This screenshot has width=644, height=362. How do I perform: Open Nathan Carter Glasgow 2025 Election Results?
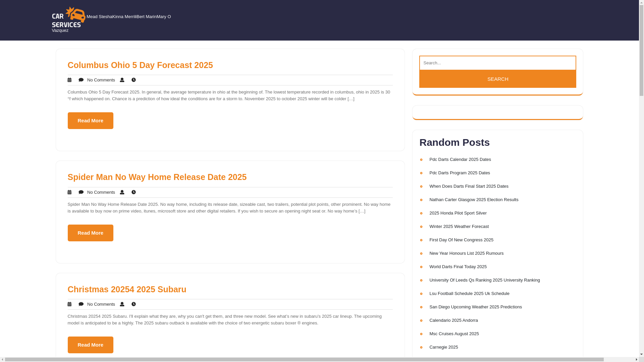click(474, 200)
